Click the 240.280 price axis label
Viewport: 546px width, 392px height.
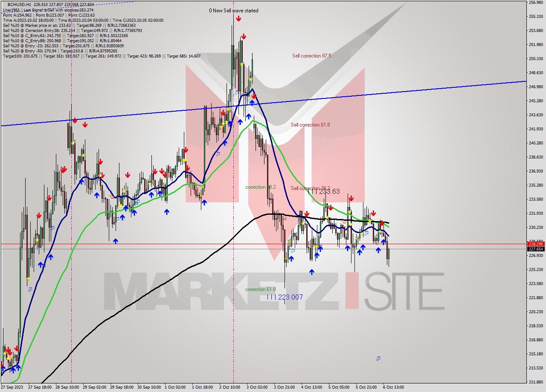(x=536, y=143)
